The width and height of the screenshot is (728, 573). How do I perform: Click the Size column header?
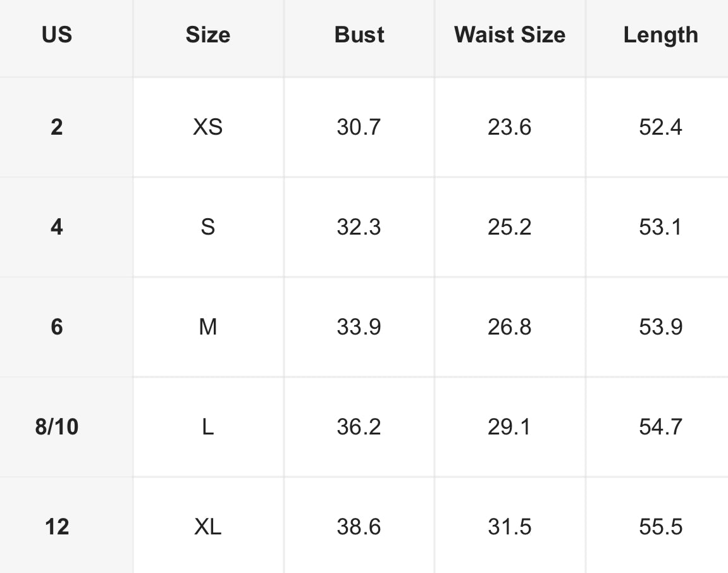point(207,35)
